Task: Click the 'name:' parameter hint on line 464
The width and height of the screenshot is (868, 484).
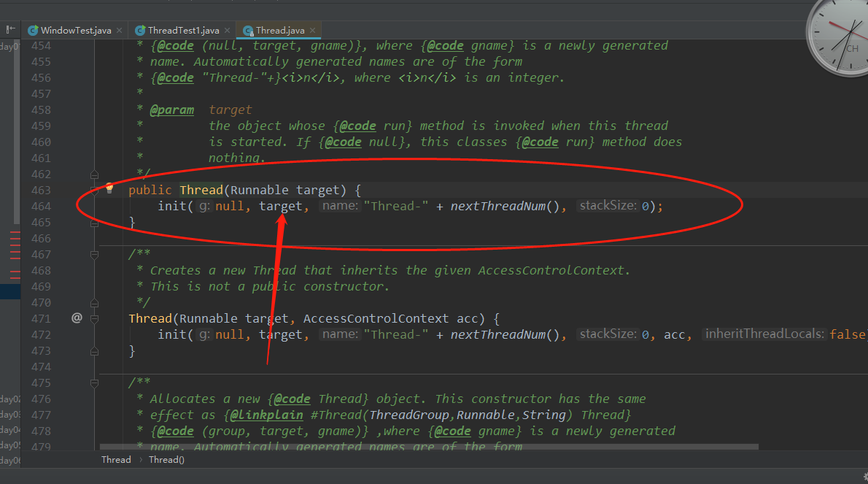Action: [x=340, y=205]
